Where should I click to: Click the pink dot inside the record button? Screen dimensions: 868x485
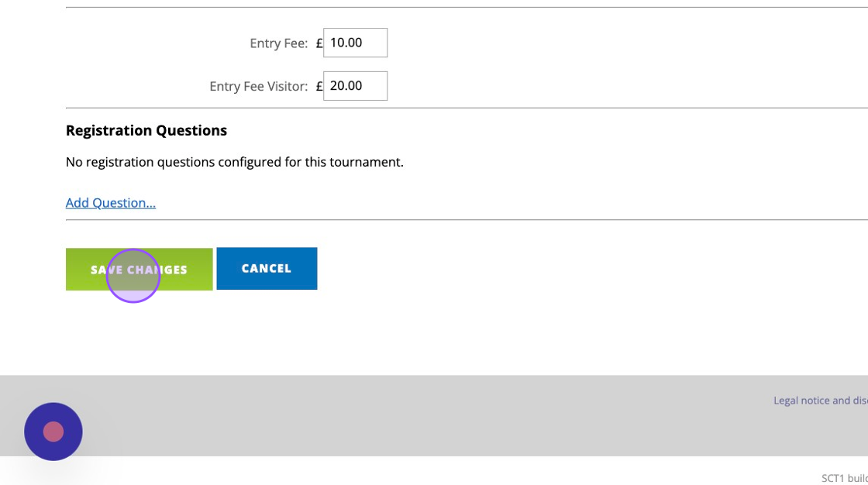pyautogui.click(x=53, y=432)
